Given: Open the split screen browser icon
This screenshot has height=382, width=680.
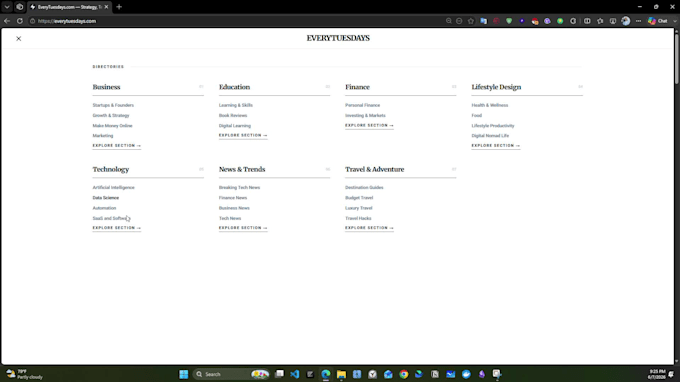Looking at the screenshot, I should pos(587,21).
